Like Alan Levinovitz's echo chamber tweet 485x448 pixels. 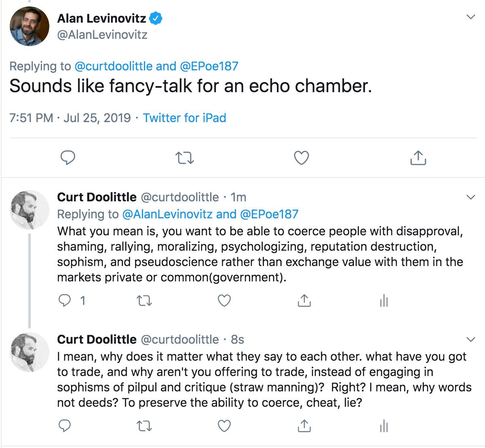coord(301,158)
